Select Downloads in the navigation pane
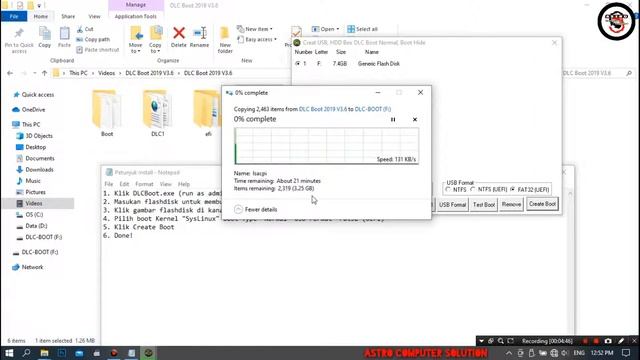Viewport: 640px width, 360px height. coord(39,169)
